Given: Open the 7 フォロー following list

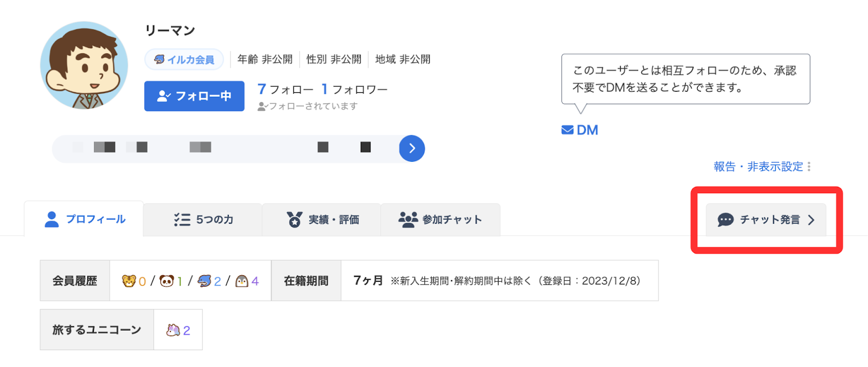Looking at the screenshot, I should [285, 90].
